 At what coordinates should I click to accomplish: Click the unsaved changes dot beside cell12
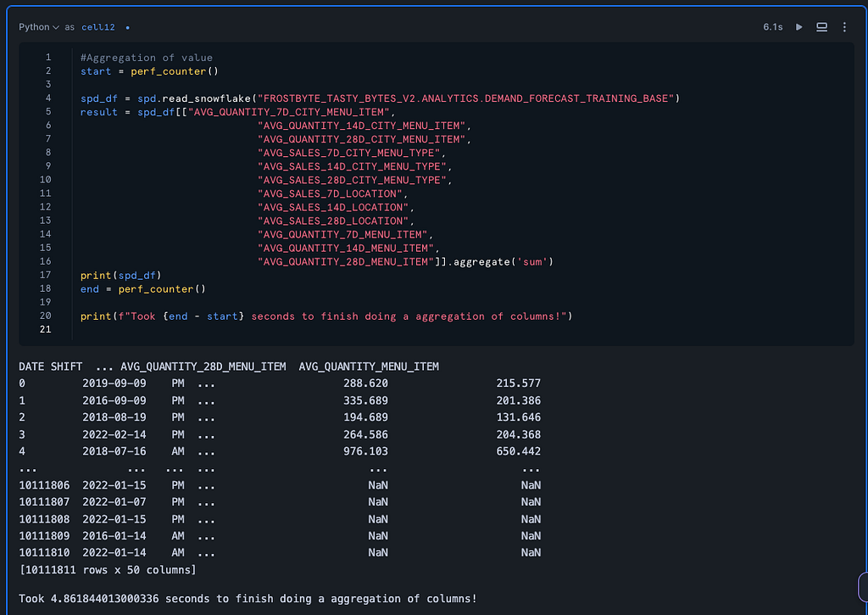(127, 28)
